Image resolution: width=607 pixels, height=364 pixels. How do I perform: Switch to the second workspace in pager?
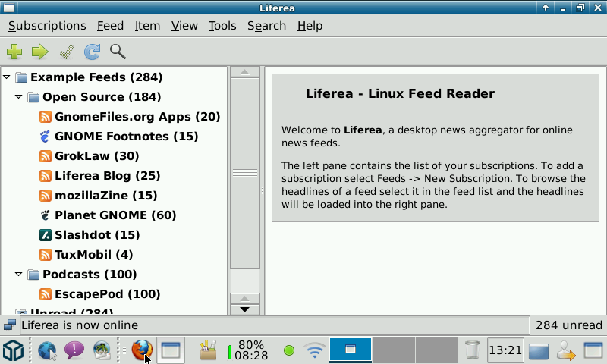394,350
